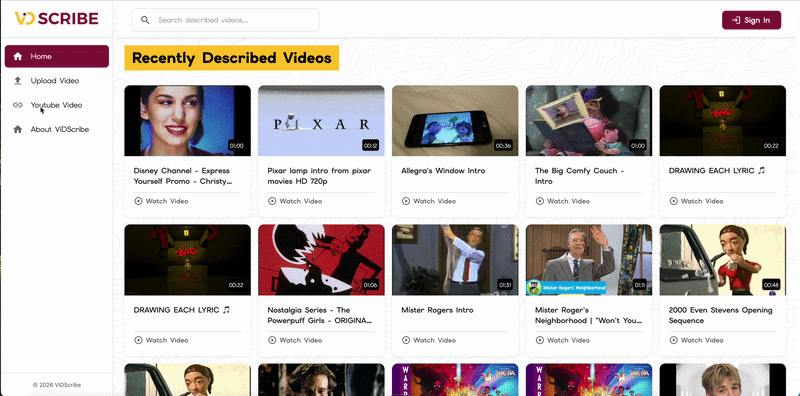Click the About ViDScribe house icon
800x396 pixels.
coord(18,130)
